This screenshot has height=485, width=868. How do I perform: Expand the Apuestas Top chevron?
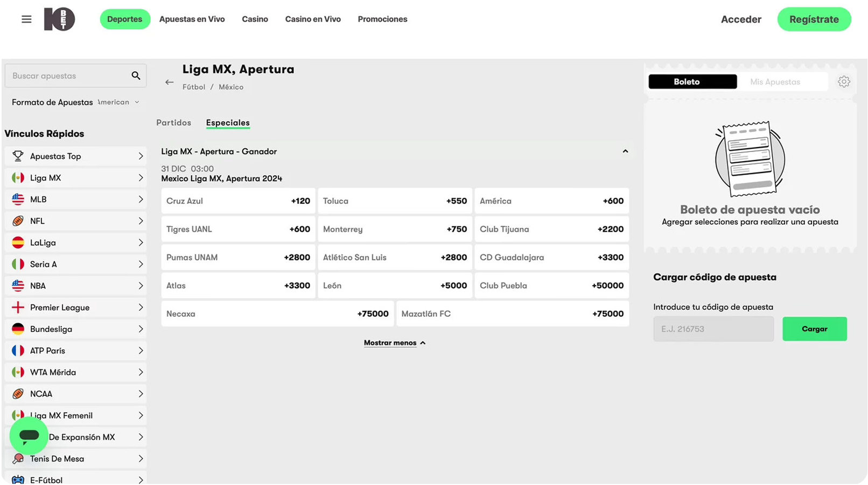pos(141,156)
